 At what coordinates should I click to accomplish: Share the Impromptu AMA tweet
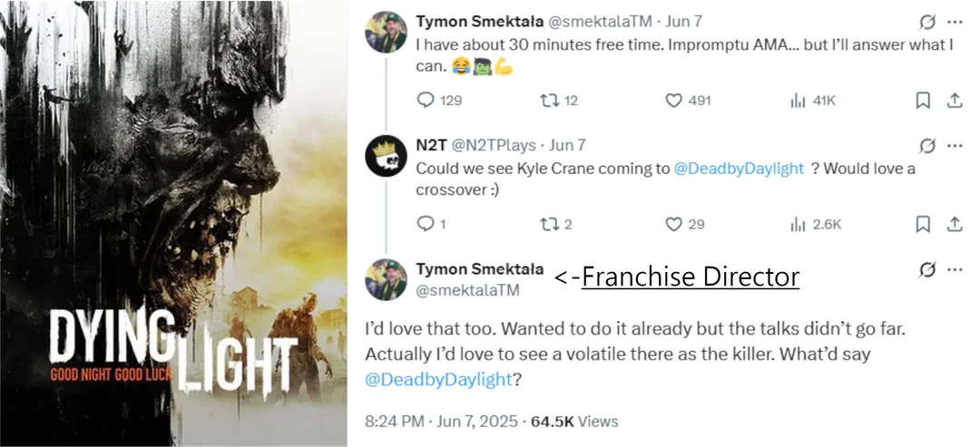click(x=955, y=101)
